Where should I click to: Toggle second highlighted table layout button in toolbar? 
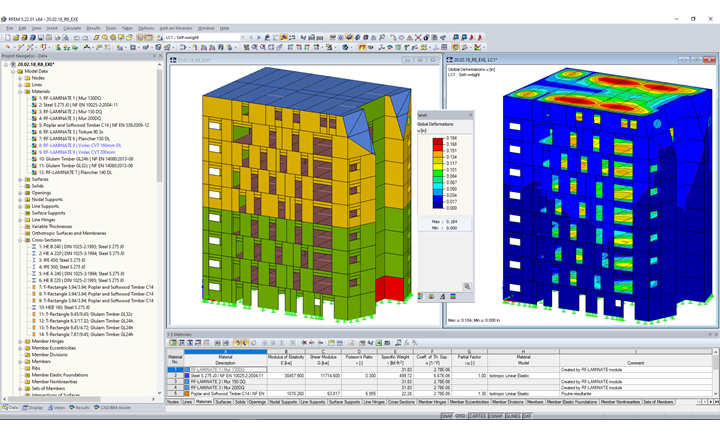[149, 37]
